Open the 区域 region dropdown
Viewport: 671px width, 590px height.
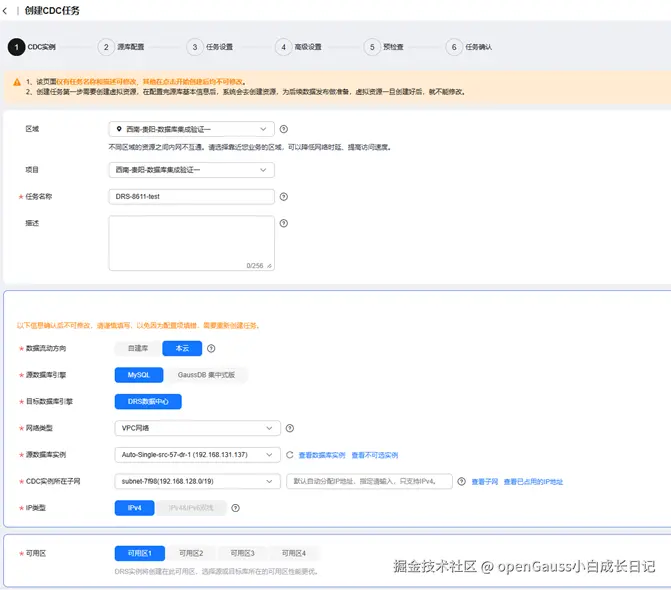pos(191,129)
